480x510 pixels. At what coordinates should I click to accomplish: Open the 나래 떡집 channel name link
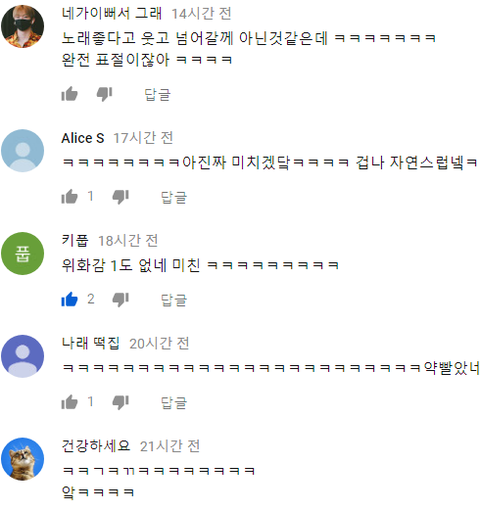click(x=91, y=343)
